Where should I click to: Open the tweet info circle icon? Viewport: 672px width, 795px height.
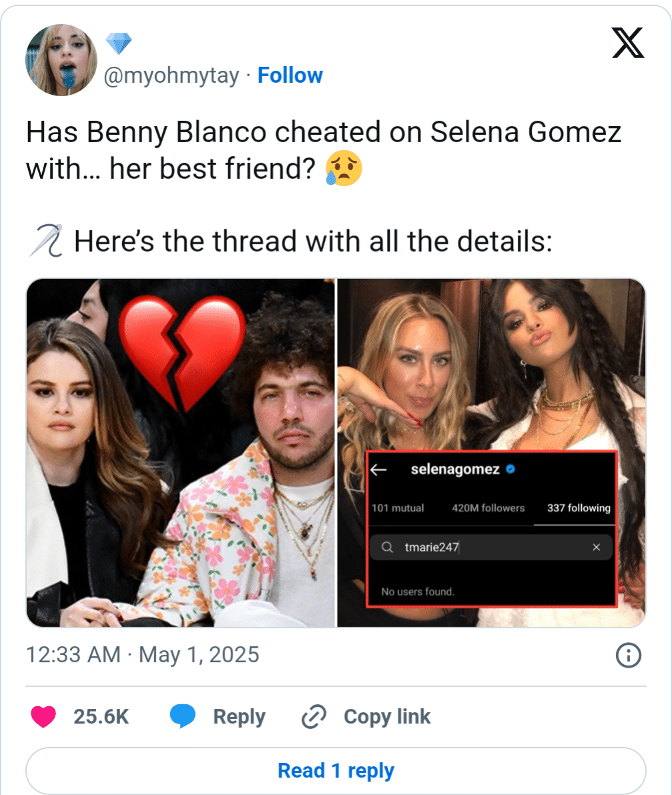coord(627,655)
